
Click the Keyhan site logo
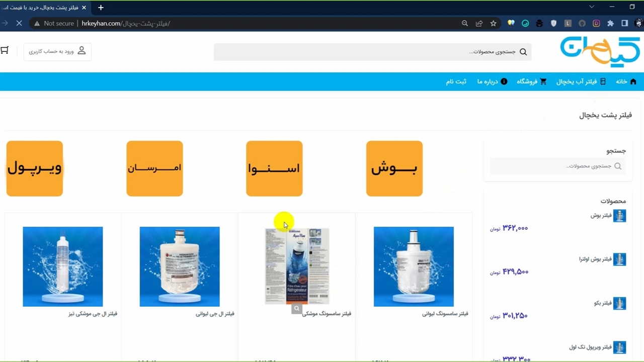click(x=600, y=51)
